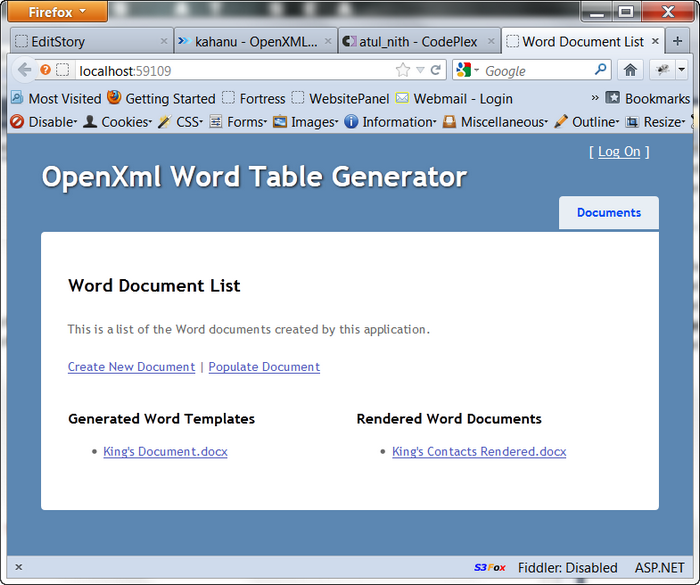Show more bookmarks via the chevron
The width and height of the screenshot is (700, 585).
coord(595,97)
